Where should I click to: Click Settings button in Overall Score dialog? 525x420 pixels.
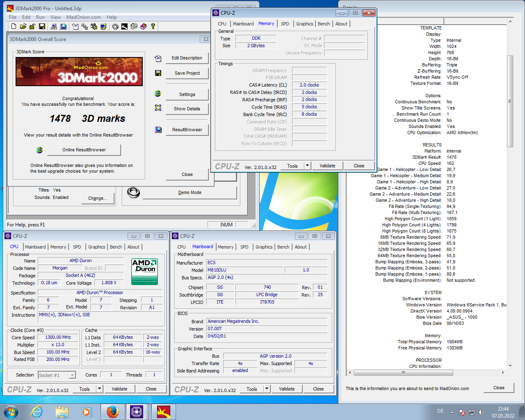pyautogui.click(x=187, y=94)
